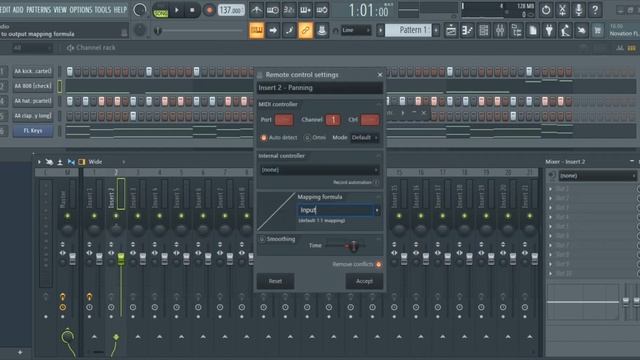Select the AA 808 channel button
640x360 pixels.
point(33,86)
